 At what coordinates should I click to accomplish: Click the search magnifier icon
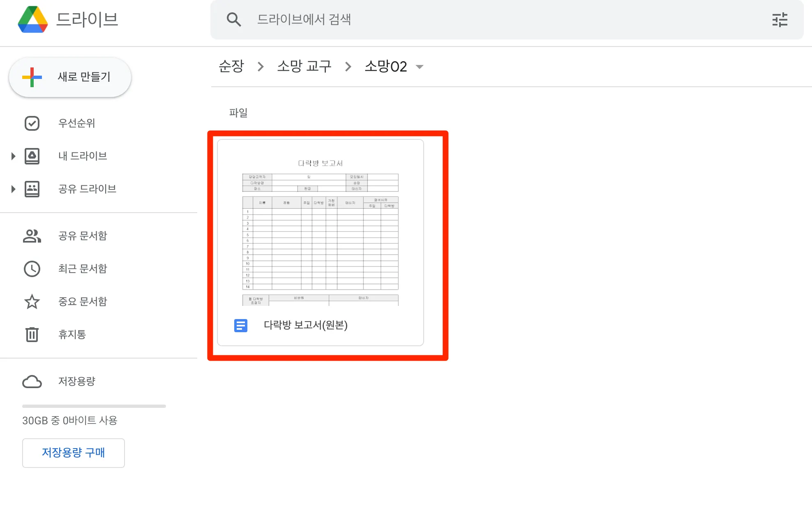[234, 19]
